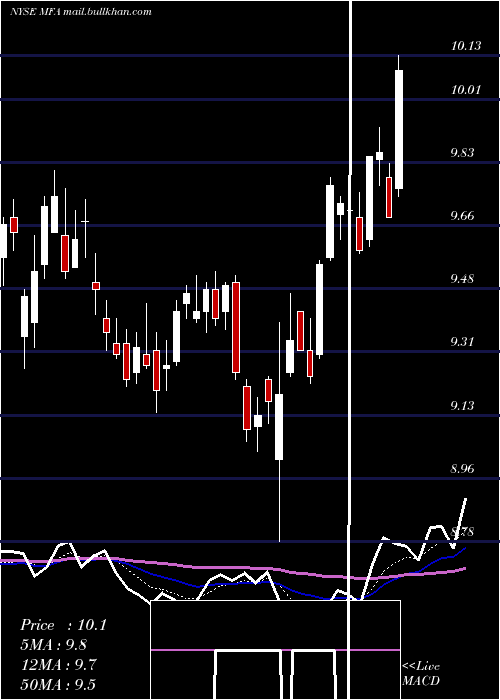Click the 9.66 price axis label

pyautogui.click(x=462, y=216)
